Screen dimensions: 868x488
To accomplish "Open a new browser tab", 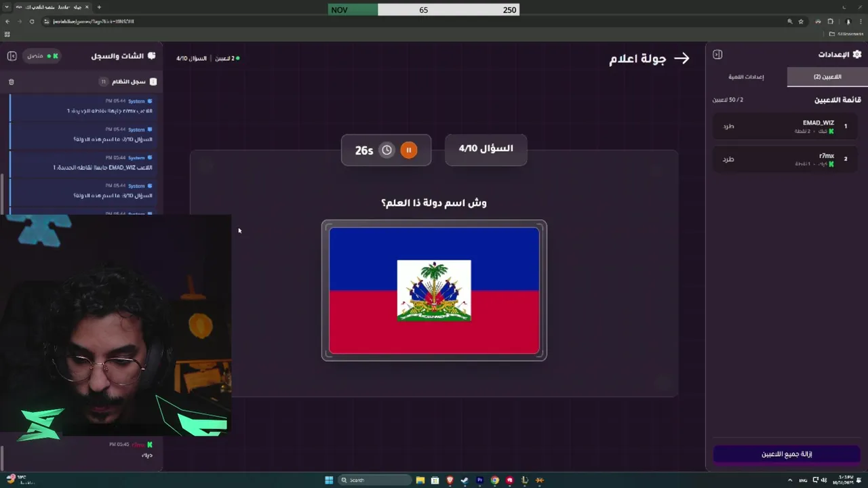I will point(99,7).
